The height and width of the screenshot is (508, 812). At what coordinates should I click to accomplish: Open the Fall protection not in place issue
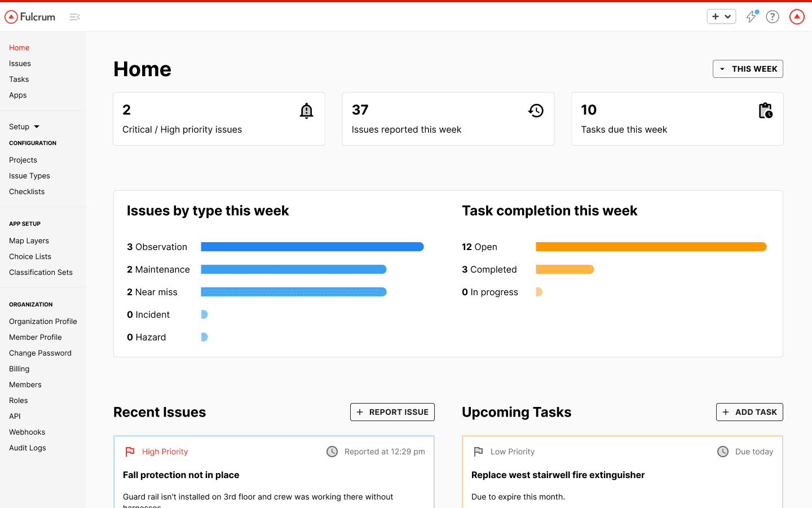pos(181,475)
